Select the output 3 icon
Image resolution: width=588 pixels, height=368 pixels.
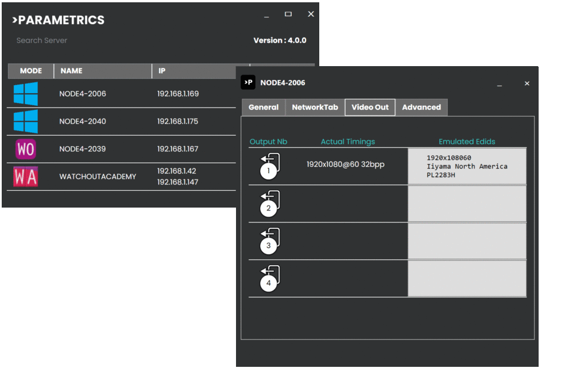pyautogui.click(x=269, y=241)
